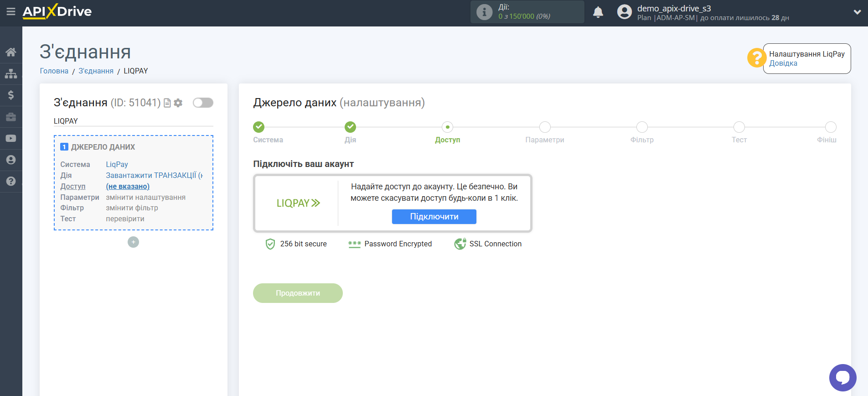Go to Головна breadcrumb
The image size is (868, 396).
pyautogui.click(x=54, y=71)
